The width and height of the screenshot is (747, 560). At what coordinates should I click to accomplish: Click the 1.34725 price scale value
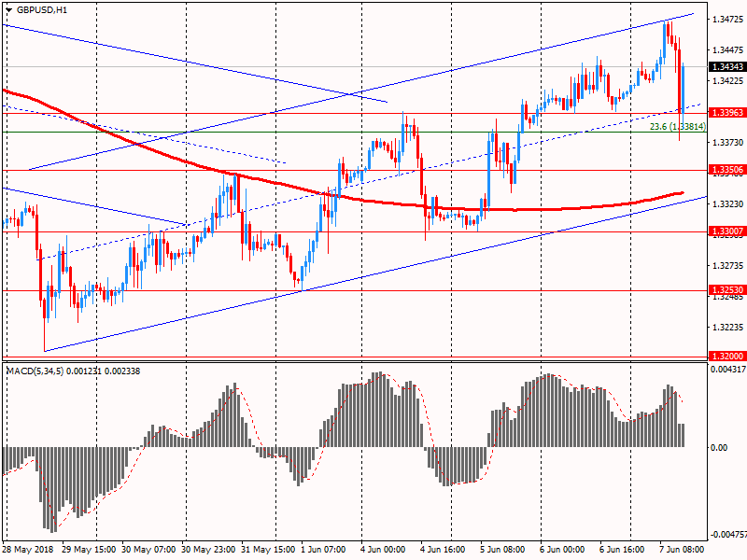(728, 20)
